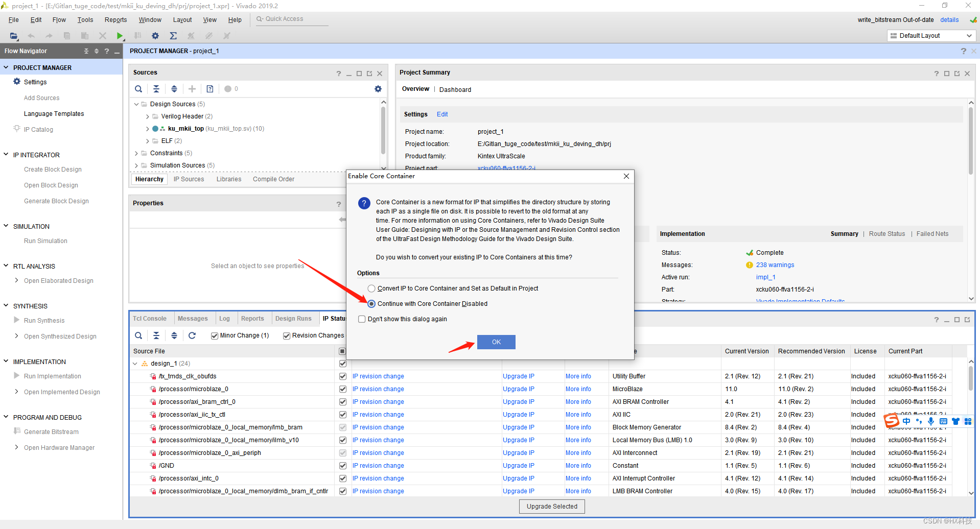Viewport: 980px width, 529px height.
Task: Collapse the Design Sources tree node
Action: point(136,104)
